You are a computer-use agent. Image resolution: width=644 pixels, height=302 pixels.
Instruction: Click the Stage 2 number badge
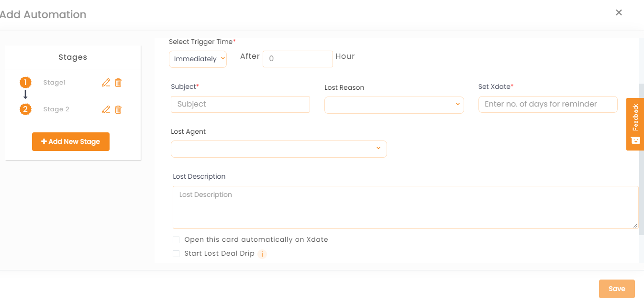(x=25, y=109)
